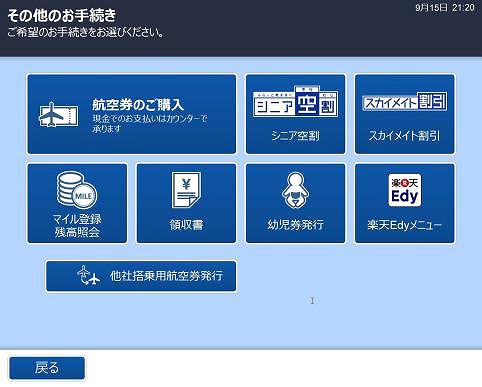Tap the MILE coin stack icon
482x387 pixels.
77,189
